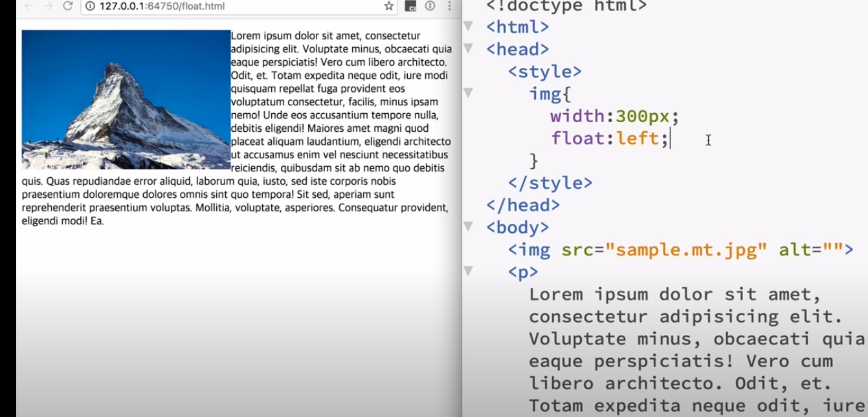The image size is (868, 417).
Task: Bookmark this page with the star icon
Action: pyautogui.click(x=388, y=6)
